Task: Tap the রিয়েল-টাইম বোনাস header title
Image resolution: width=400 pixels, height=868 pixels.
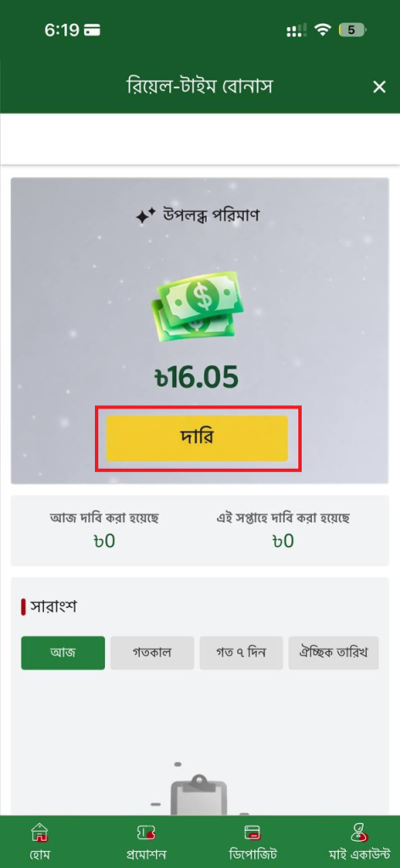Action: 200,86
